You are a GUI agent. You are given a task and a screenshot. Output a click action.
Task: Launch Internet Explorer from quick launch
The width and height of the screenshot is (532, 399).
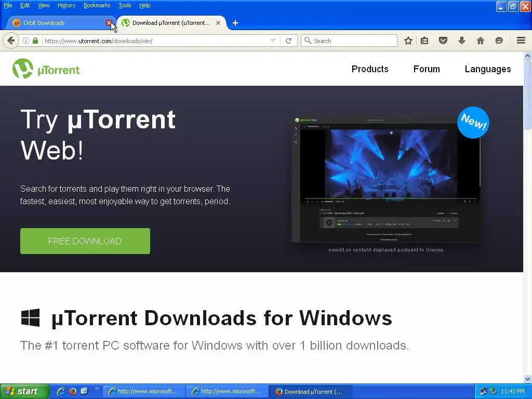point(61,391)
